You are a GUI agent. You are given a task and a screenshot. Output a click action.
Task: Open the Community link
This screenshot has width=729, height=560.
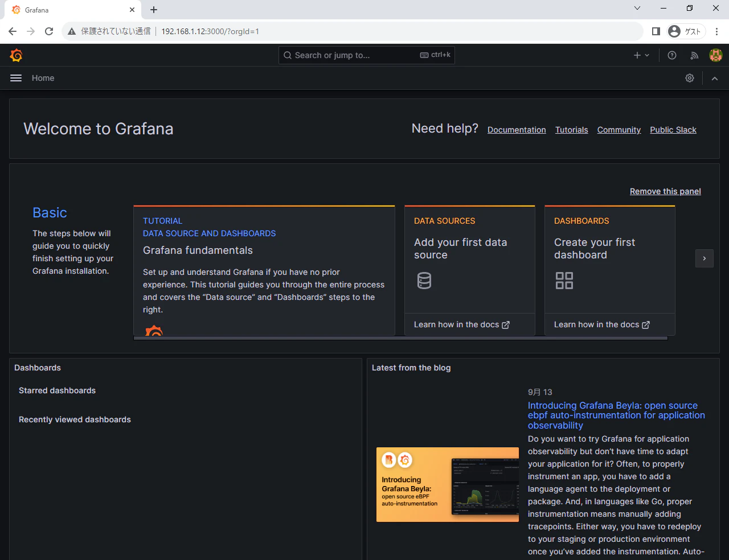[619, 130]
